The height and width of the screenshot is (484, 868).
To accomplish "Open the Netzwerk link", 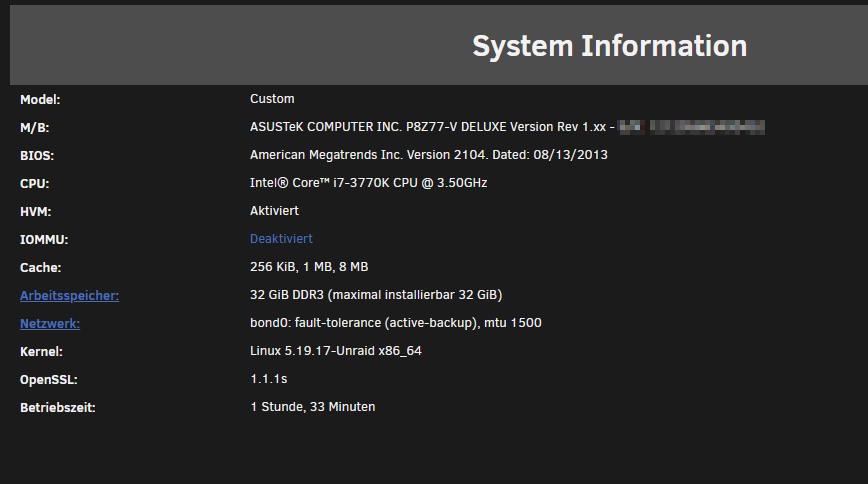I will (50, 324).
